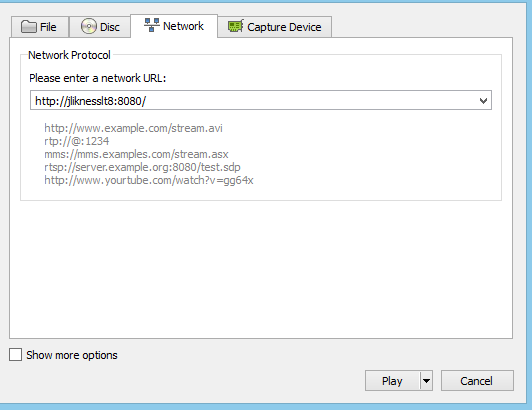The width and height of the screenshot is (532, 410).
Task: Click example text http://www.yourtube.com/watch?v=gg64x
Action: coord(149,180)
